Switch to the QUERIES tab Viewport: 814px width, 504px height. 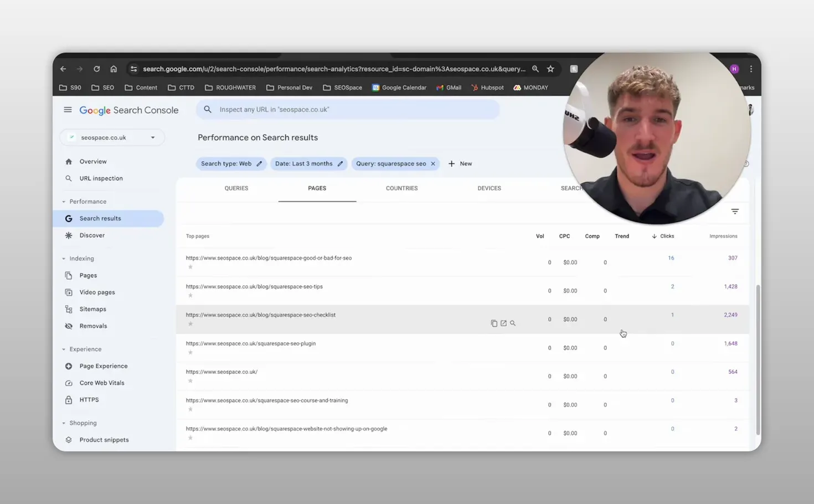pos(236,188)
